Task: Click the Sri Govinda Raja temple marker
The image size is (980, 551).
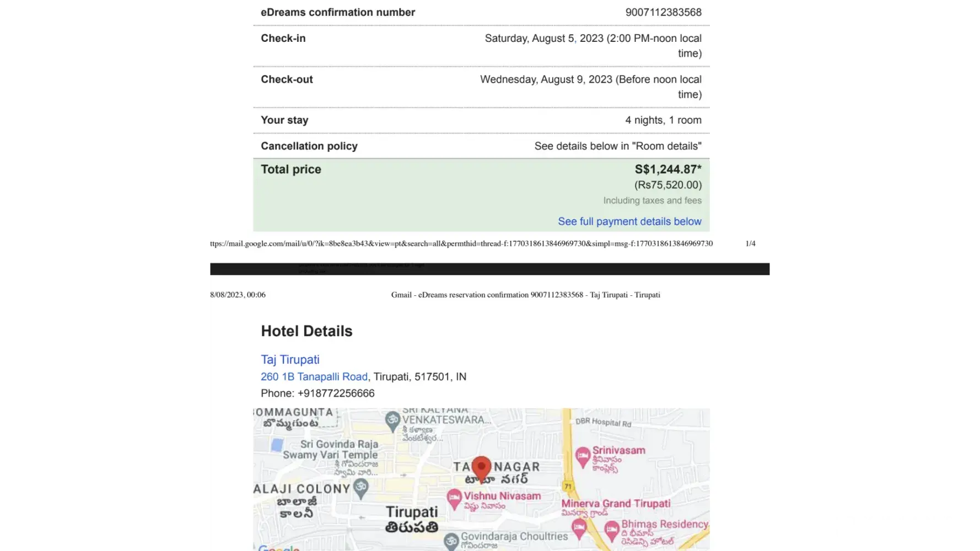Action: (360, 487)
